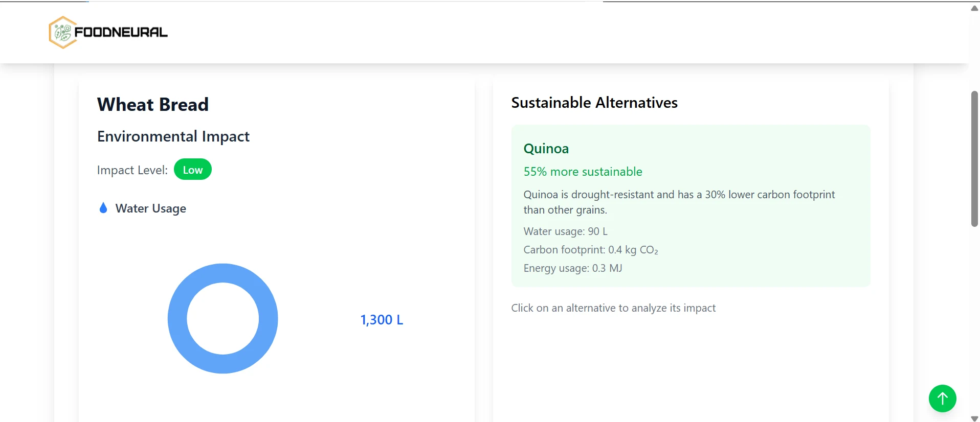Viewport: 980px width, 422px height.
Task: Click the Sustainable Alternatives heading
Action: [594, 103]
